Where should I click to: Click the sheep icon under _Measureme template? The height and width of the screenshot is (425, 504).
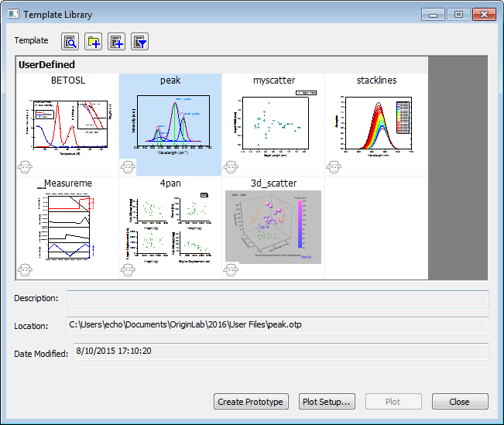click(25, 269)
